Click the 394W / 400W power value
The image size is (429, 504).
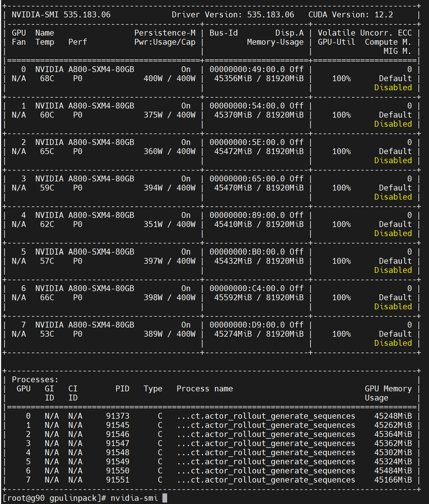pos(169,188)
